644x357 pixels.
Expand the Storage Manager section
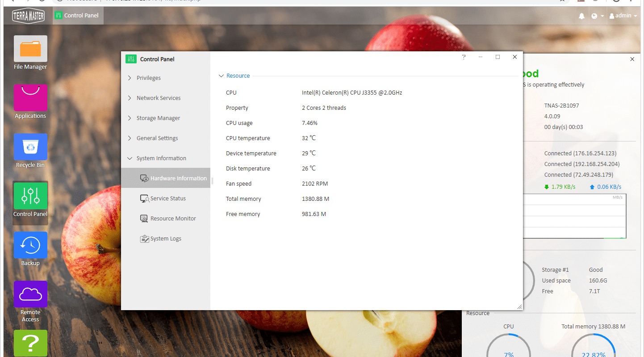(166, 118)
